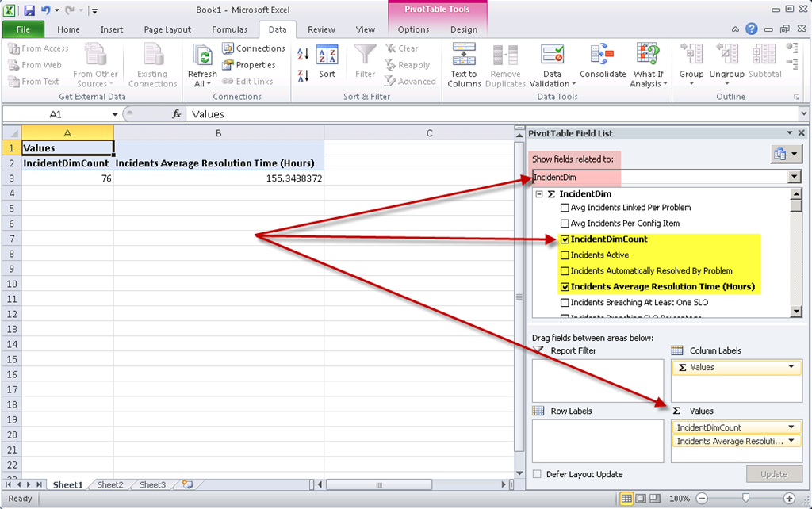Click the zoom slider at bottom right
This screenshot has height=509, width=812.
(745, 499)
